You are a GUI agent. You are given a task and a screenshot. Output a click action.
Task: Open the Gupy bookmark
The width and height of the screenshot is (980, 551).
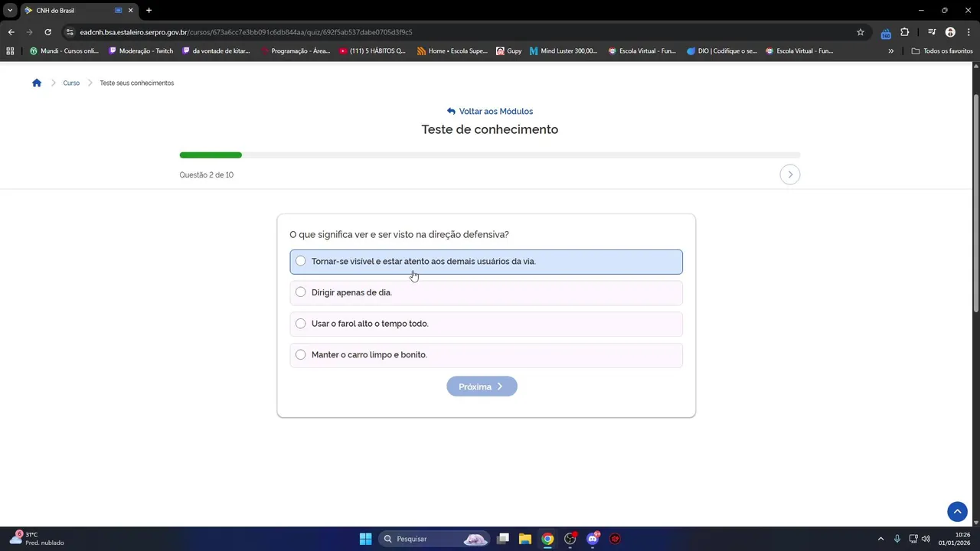pyautogui.click(x=509, y=51)
